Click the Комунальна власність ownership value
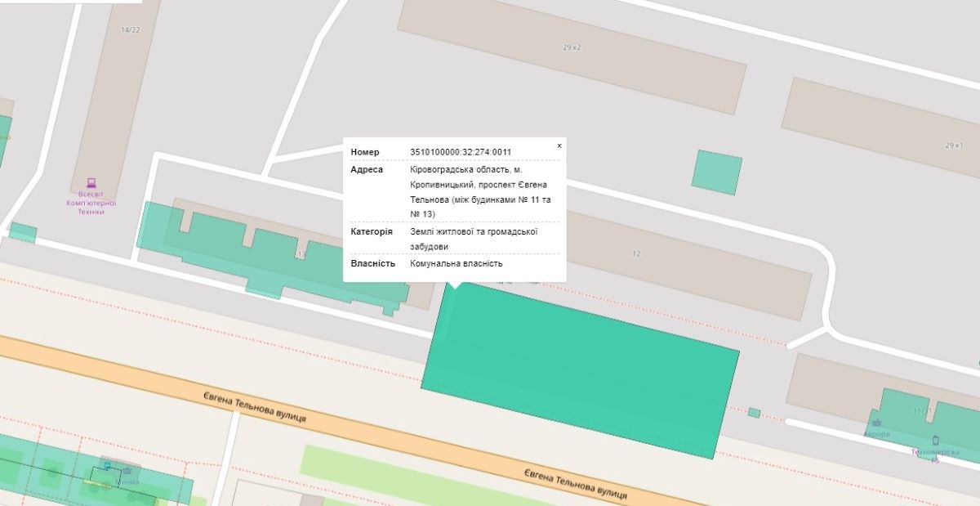 [457, 263]
